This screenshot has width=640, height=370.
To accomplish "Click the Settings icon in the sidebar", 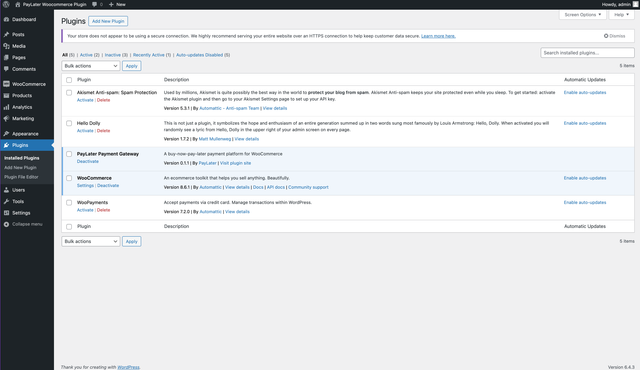I will 6,213.
